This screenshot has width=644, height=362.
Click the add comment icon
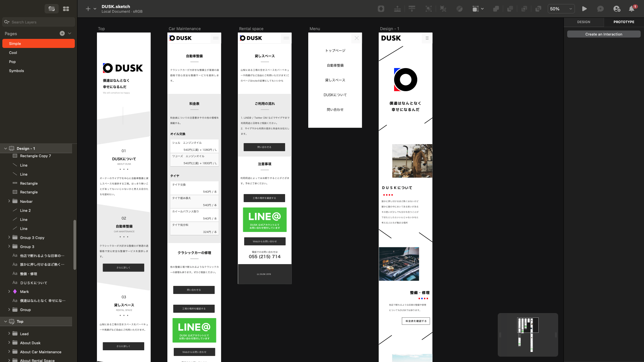click(600, 9)
